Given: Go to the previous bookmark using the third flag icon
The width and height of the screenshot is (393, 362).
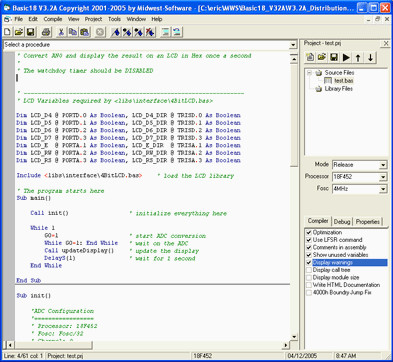Looking at the screenshot, I should tap(138, 32).
